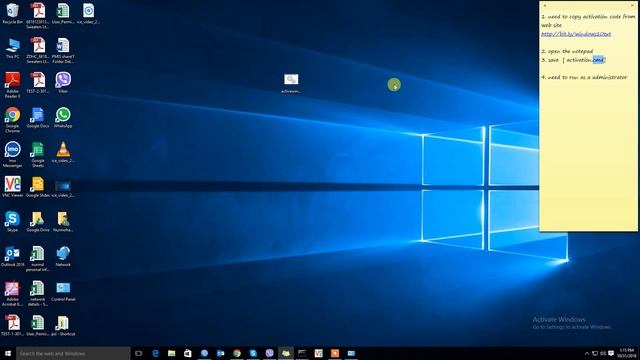This screenshot has height=360, width=640.
Task: Show hidden system tray icons
Action: coord(587,353)
